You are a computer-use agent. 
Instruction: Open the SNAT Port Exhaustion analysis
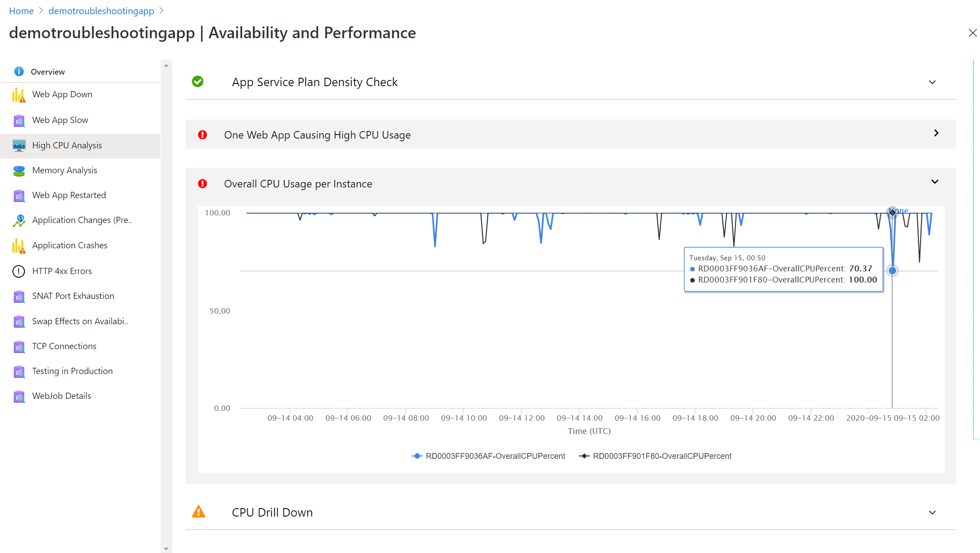point(72,296)
